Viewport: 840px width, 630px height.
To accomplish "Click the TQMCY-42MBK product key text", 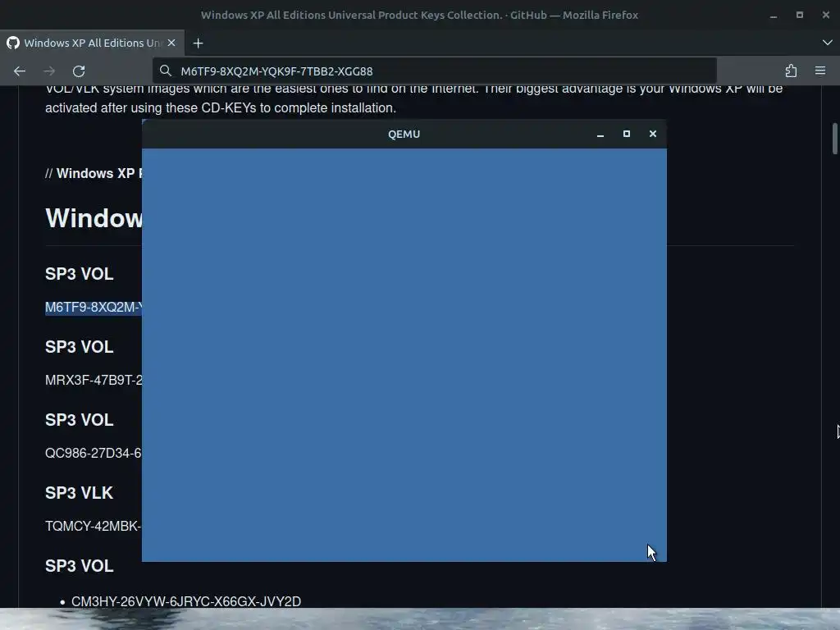I will [94, 526].
